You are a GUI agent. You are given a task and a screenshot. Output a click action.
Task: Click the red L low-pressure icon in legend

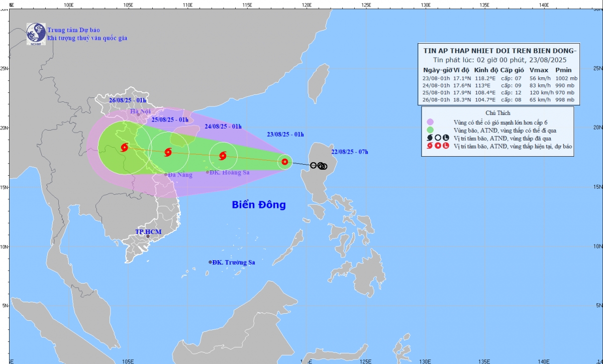point(445,146)
